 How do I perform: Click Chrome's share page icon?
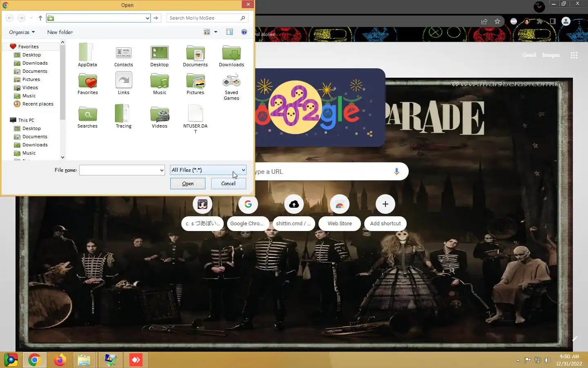[484, 21]
